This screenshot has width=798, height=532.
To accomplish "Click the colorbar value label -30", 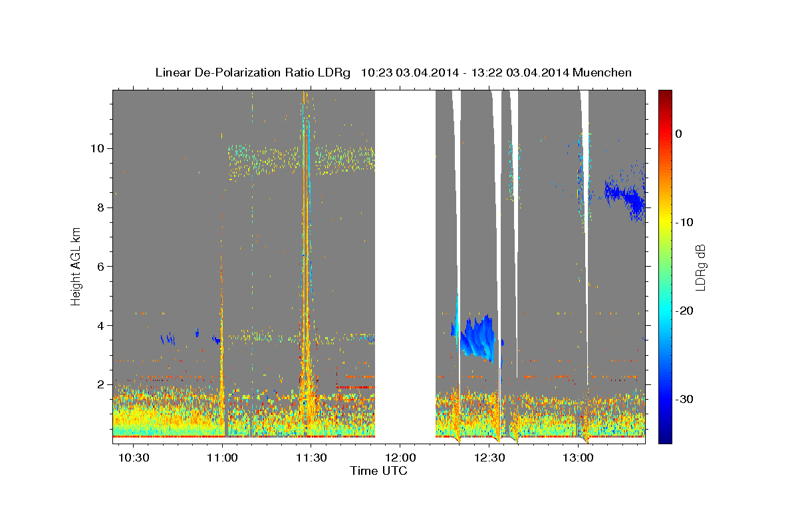I will coord(685,399).
